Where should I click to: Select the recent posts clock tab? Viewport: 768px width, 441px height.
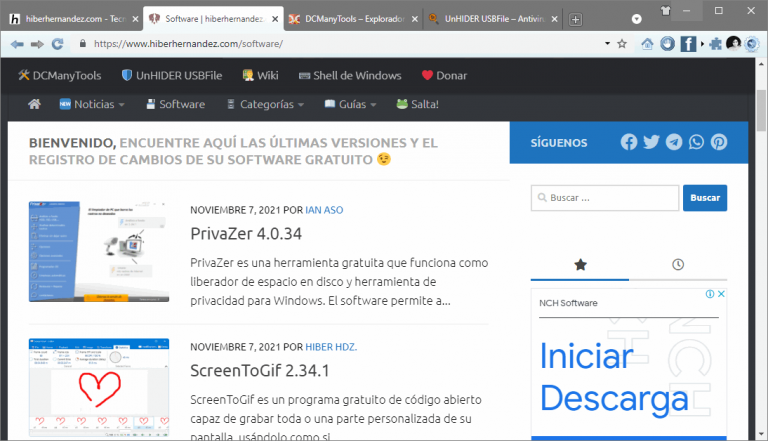(x=678, y=265)
